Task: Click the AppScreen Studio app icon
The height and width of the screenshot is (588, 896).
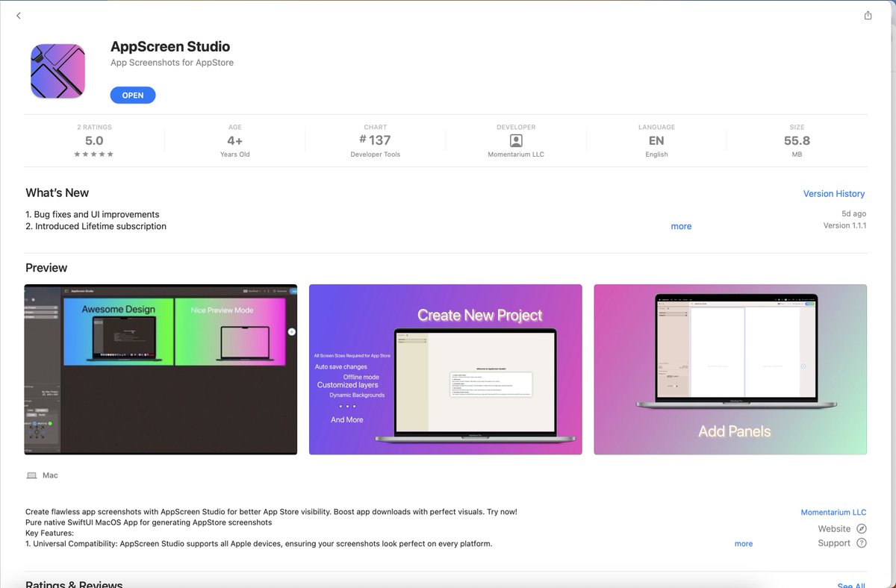Action: (x=58, y=71)
